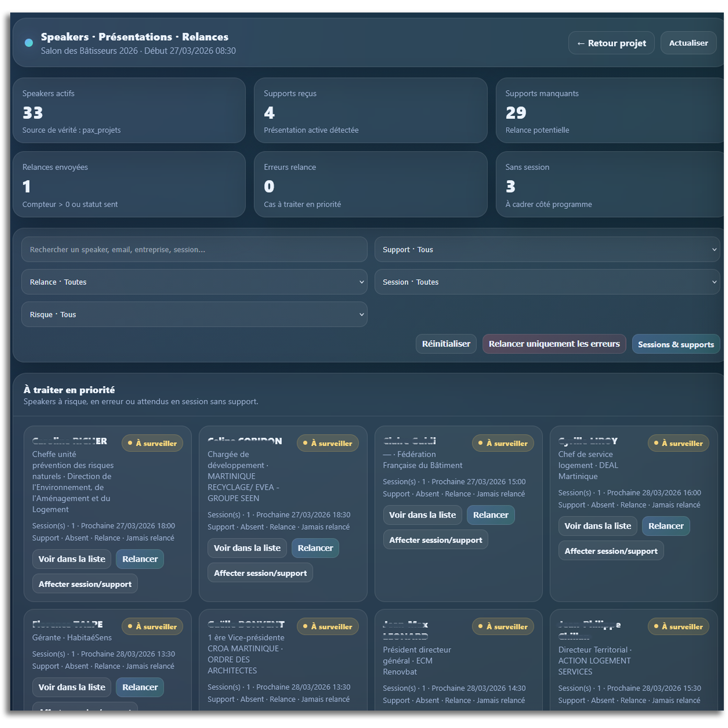Click À surveiller badge on RICHER card
The height and width of the screenshot is (728, 728).
pos(152,443)
